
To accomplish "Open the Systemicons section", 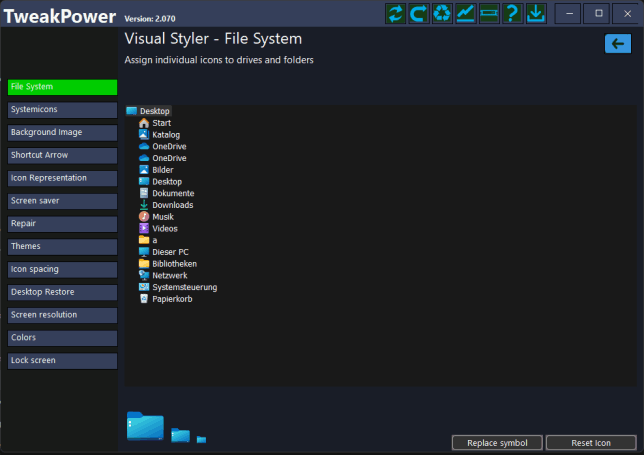I will coord(62,109).
